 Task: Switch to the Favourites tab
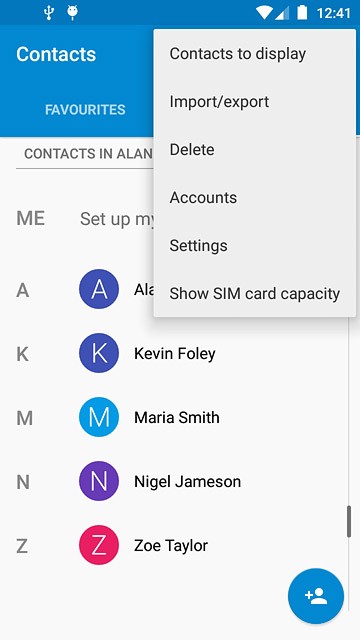[85, 109]
